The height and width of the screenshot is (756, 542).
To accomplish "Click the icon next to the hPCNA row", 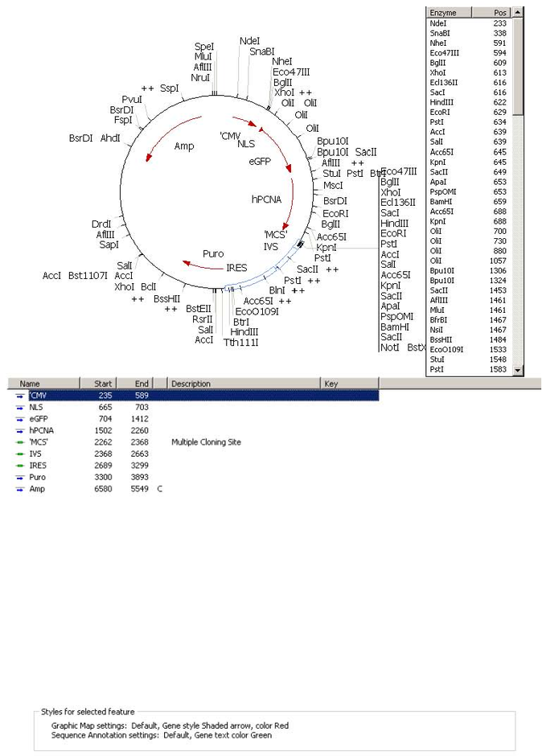I will coord(19,431).
